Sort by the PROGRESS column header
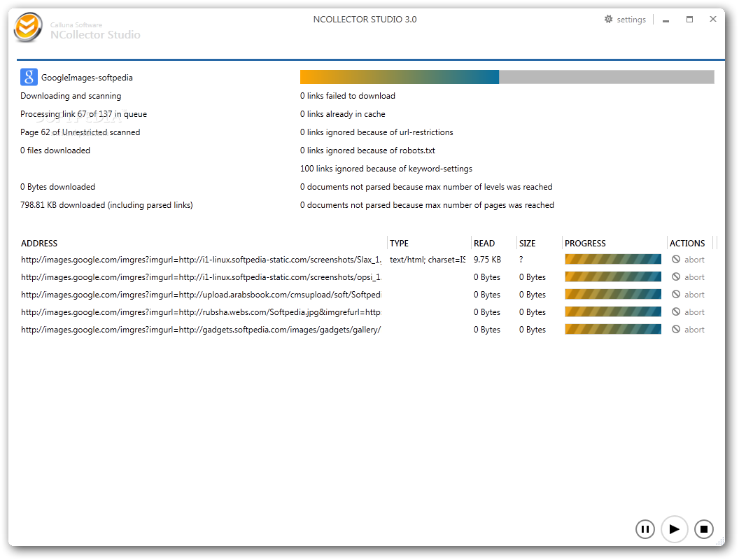Viewport: 739px width, 560px height. [x=585, y=243]
